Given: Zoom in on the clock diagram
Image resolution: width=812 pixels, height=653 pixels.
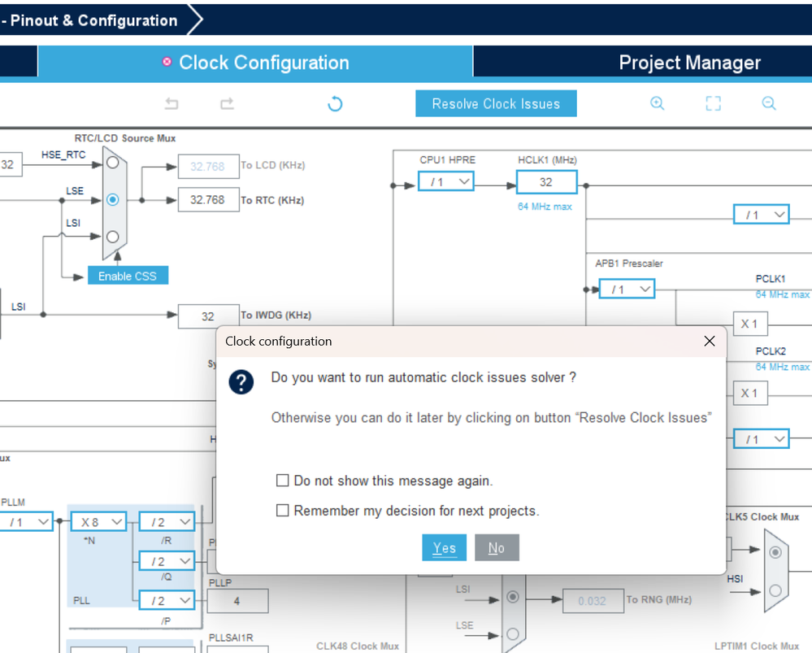Looking at the screenshot, I should tap(658, 103).
